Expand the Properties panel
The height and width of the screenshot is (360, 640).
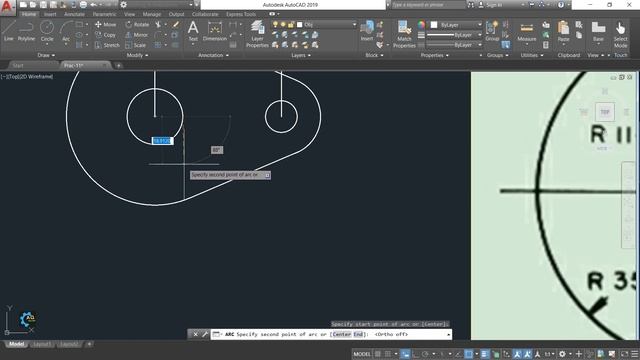tap(435, 55)
